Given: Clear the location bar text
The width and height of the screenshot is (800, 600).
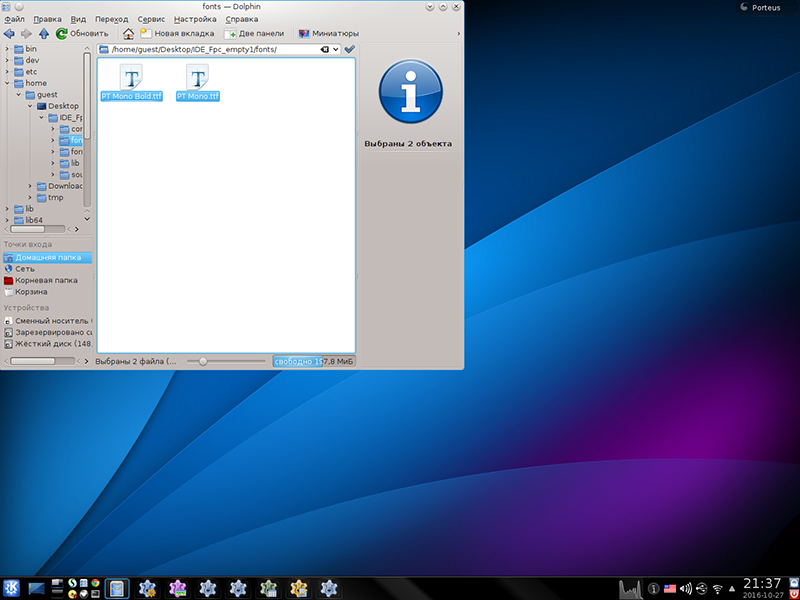Looking at the screenshot, I should tap(324, 49).
